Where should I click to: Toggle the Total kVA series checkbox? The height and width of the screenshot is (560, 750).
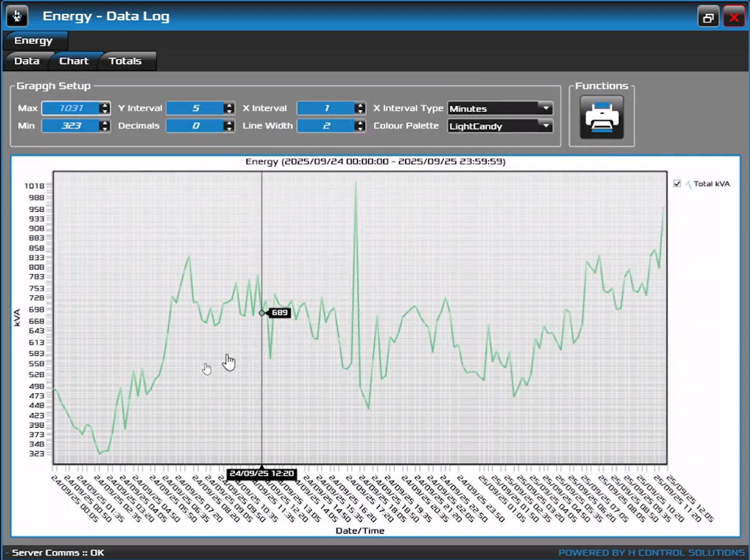677,183
